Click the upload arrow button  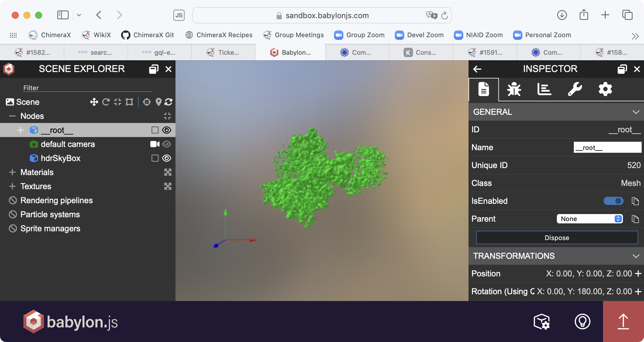623,322
